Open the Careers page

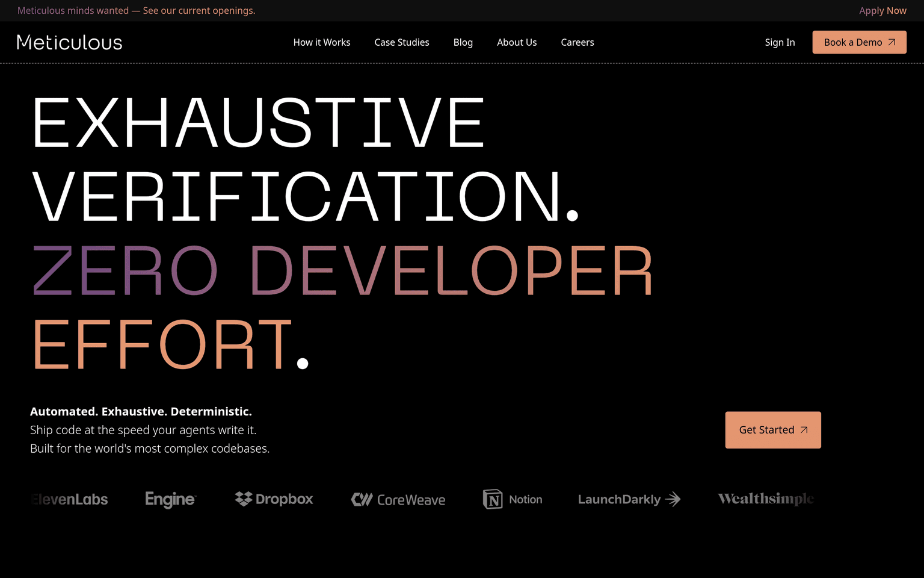point(577,42)
